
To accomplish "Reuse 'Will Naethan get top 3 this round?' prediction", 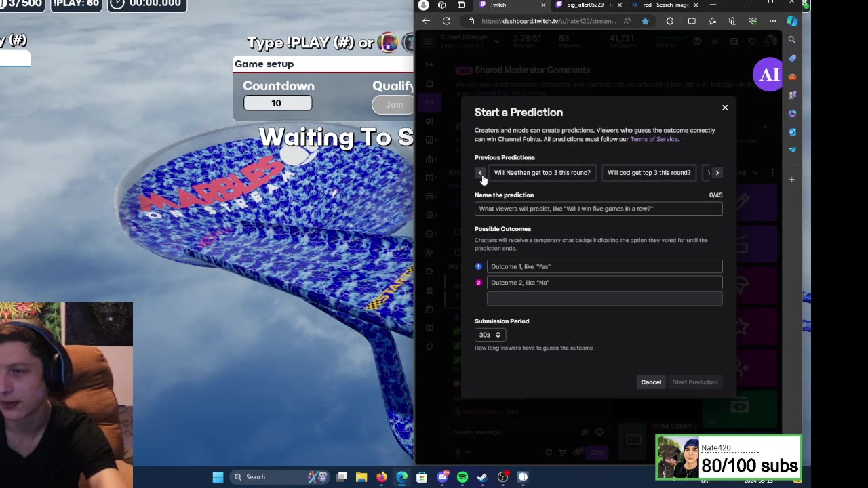I will 542,173.
